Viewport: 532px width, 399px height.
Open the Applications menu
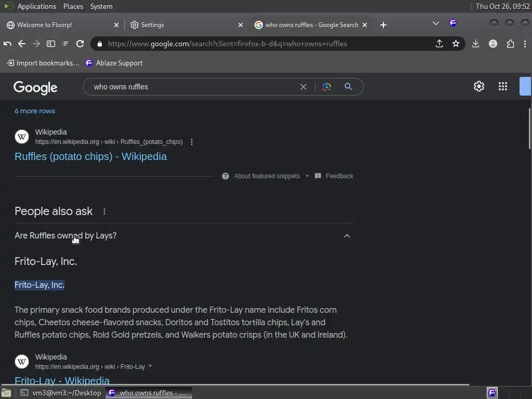pyautogui.click(x=37, y=6)
